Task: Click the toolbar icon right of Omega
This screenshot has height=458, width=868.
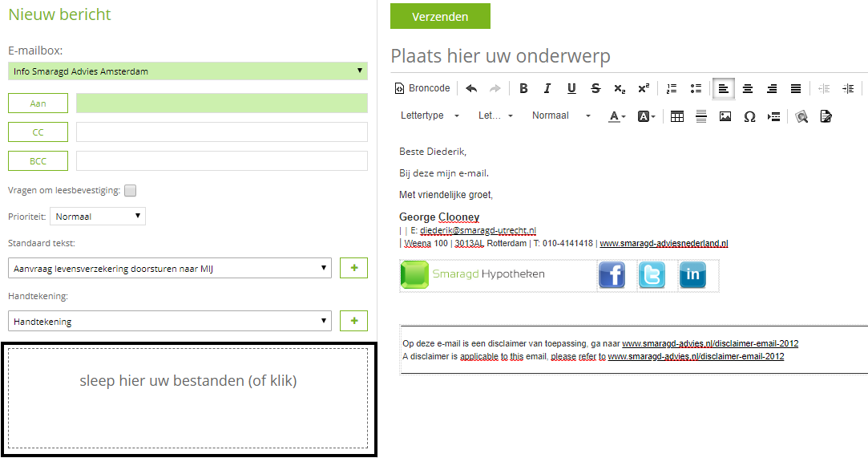Action: [774, 116]
